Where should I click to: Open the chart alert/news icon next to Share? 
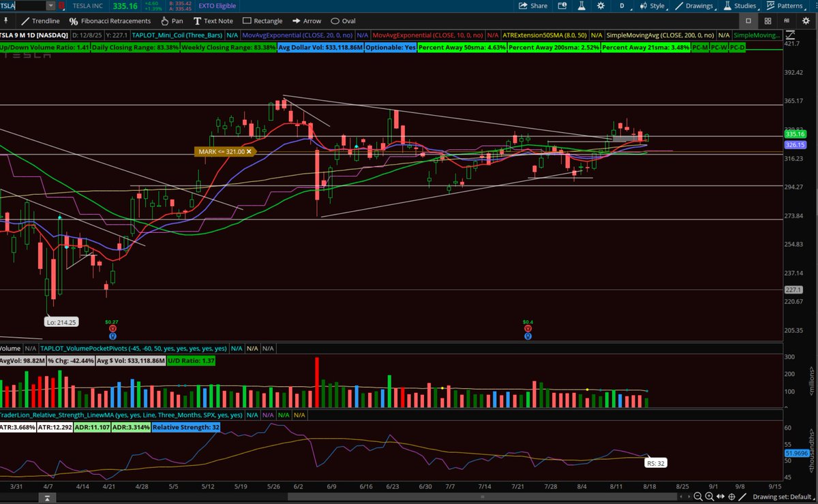click(563, 5)
